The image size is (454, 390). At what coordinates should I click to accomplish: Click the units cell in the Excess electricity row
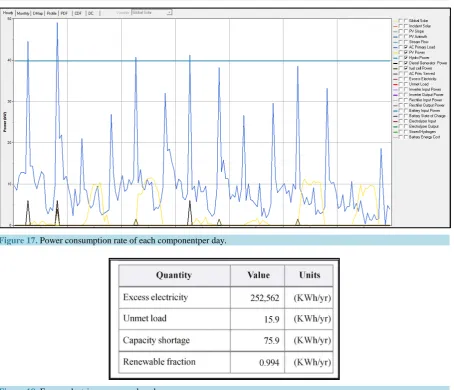[309, 297]
